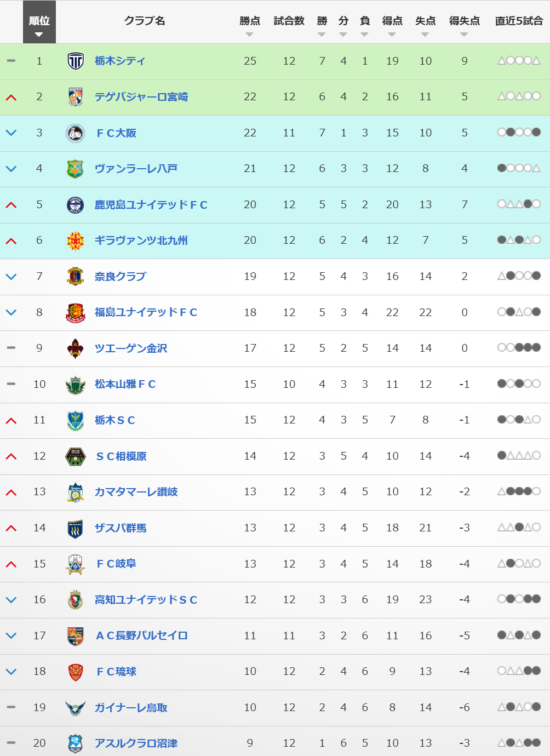The image size is (550, 756).
Task: Click the FC大阪 club crest icon
Action: [75, 133]
